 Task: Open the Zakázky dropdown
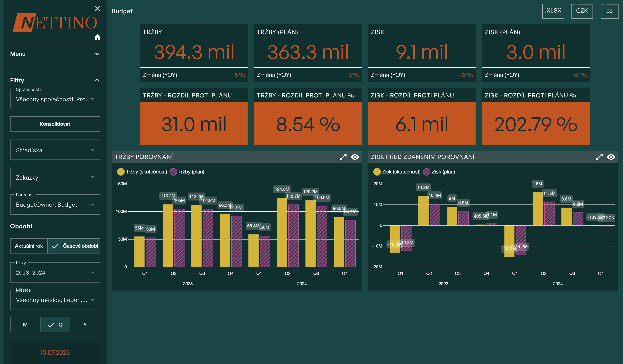point(55,177)
